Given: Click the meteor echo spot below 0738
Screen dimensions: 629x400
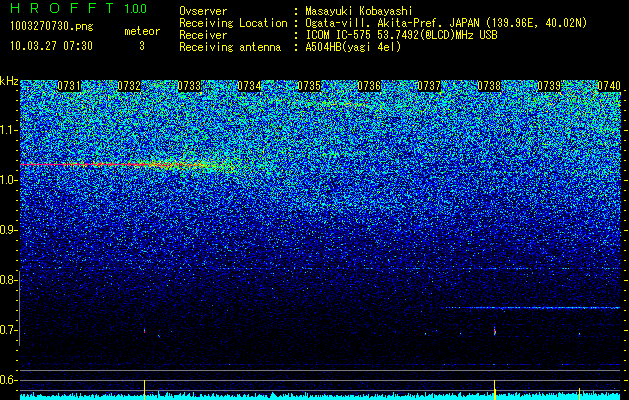Looking at the screenshot, I should point(495,331).
